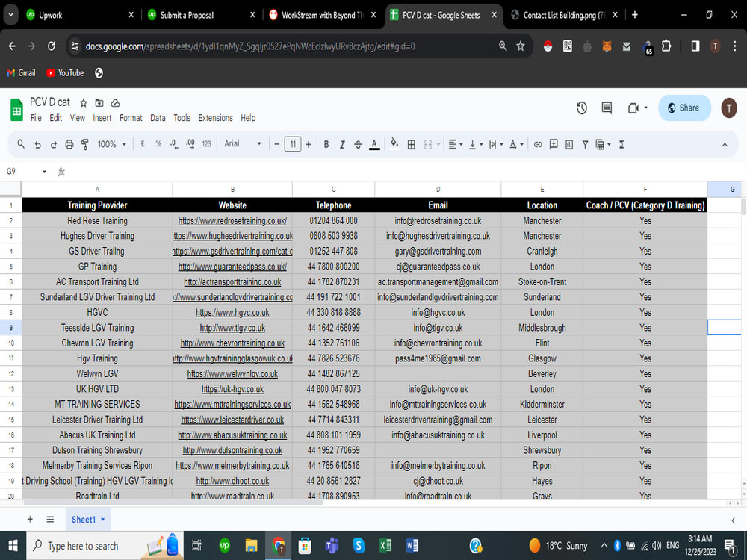The width and height of the screenshot is (747, 560).
Task: Toggle bold formatting
Action: (326, 144)
